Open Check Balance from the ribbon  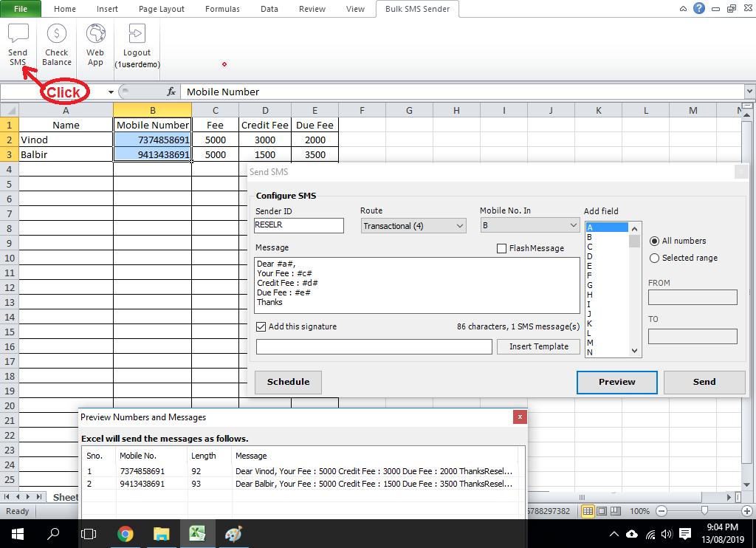coord(56,44)
